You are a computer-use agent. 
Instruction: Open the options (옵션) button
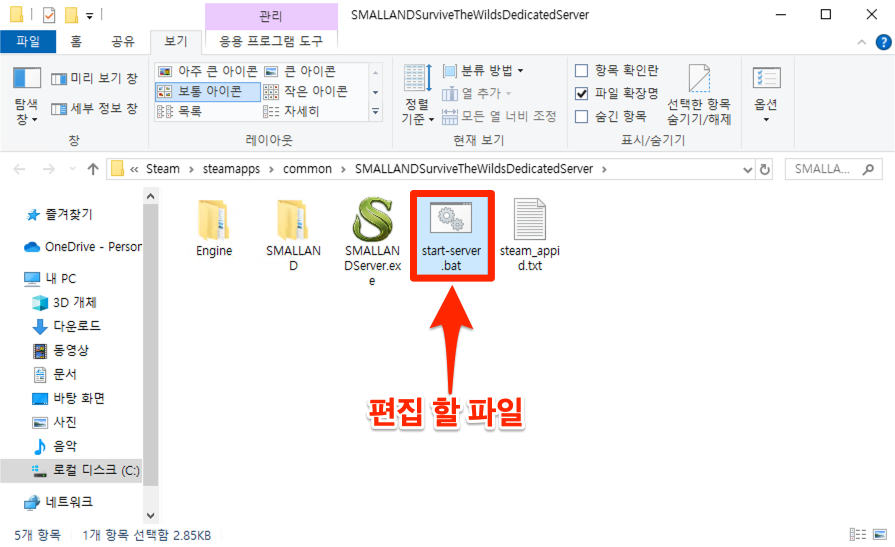766,95
